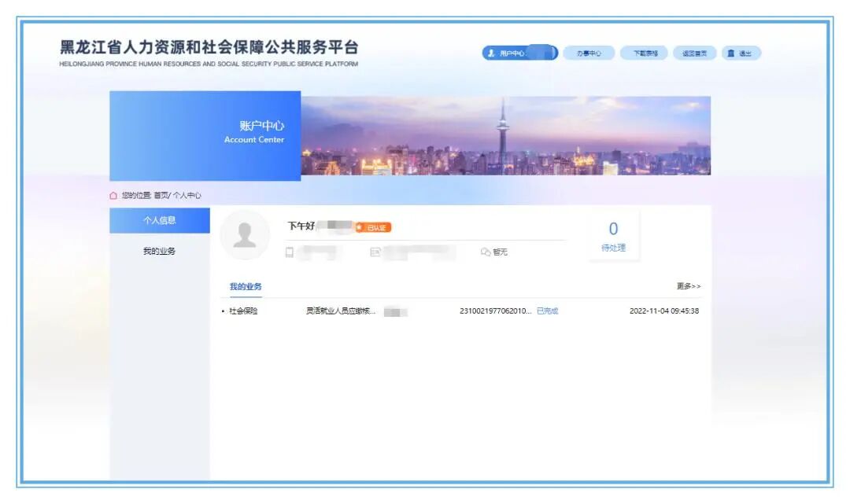Click the platform title 黑龙江省人力资源和社会保障公共服务平台
Image resolution: width=850 pixels, height=504 pixels.
209,48
